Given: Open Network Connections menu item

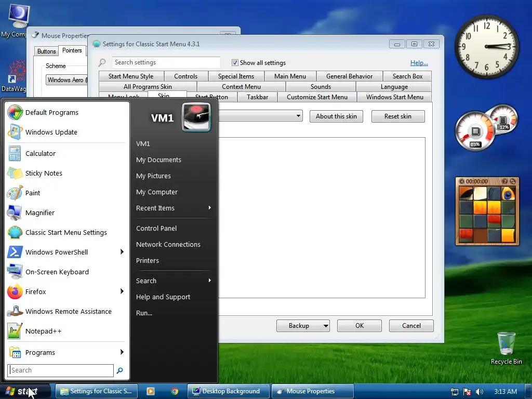Looking at the screenshot, I should pyautogui.click(x=168, y=244).
